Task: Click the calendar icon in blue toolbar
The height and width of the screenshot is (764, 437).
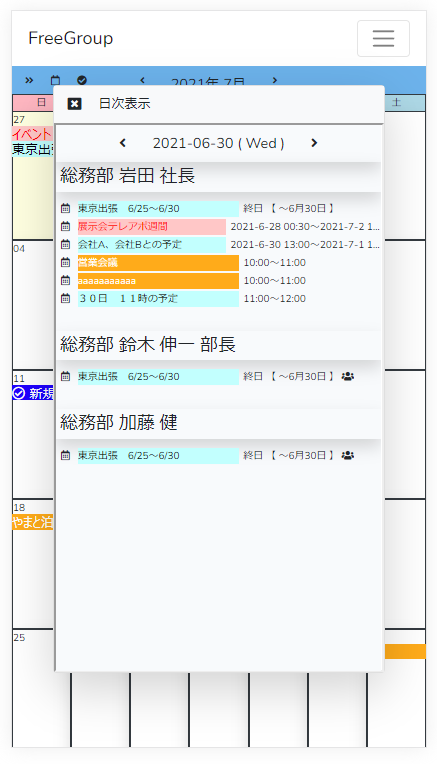Action: pos(56,80)
